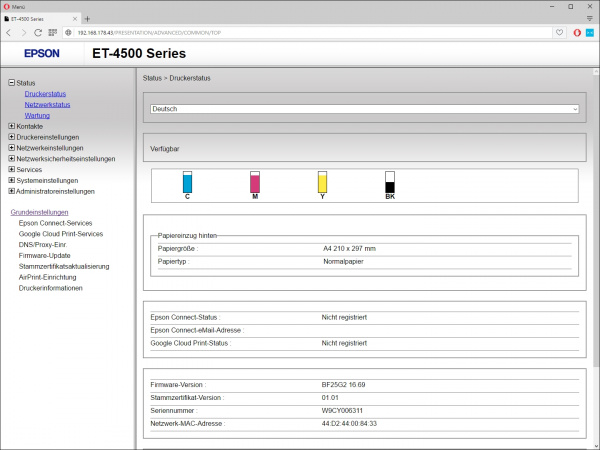This screenshot has width=600, height=450.
Task: Collapse the Status tree section
Action: pos(11,82)
